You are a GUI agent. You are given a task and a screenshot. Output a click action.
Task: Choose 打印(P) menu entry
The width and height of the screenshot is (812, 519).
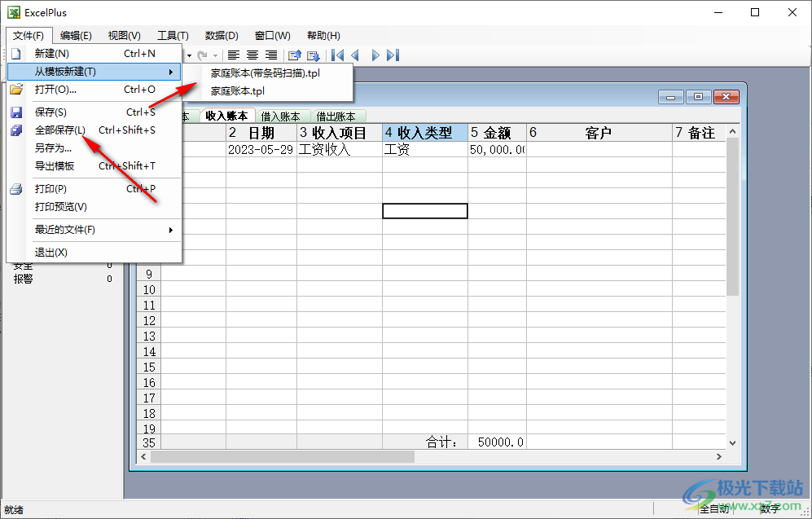(x=94, y=189)
